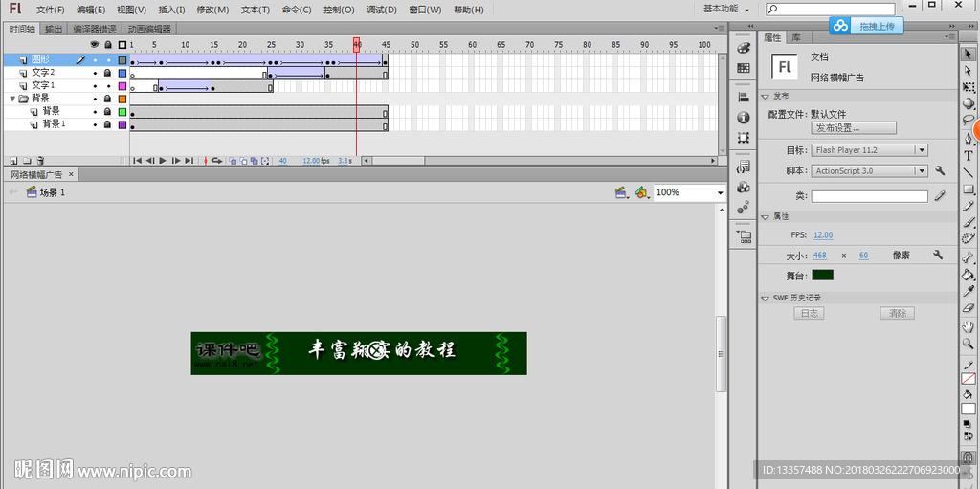Viewport: 980px width, 489px height.
Task: Click the wrench beside ActionScript 3.0
Action: pos(940,170)
